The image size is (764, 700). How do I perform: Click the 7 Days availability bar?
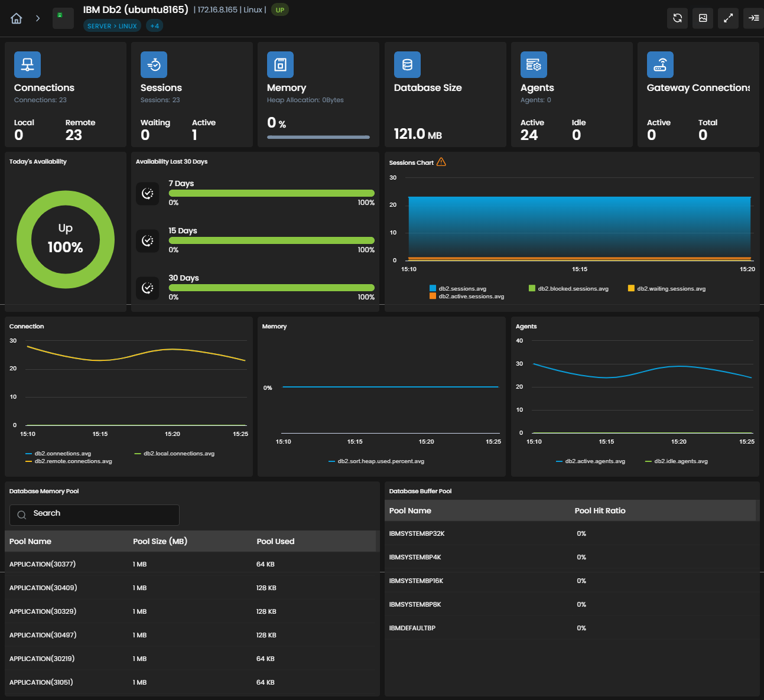(x=272, y=193)
